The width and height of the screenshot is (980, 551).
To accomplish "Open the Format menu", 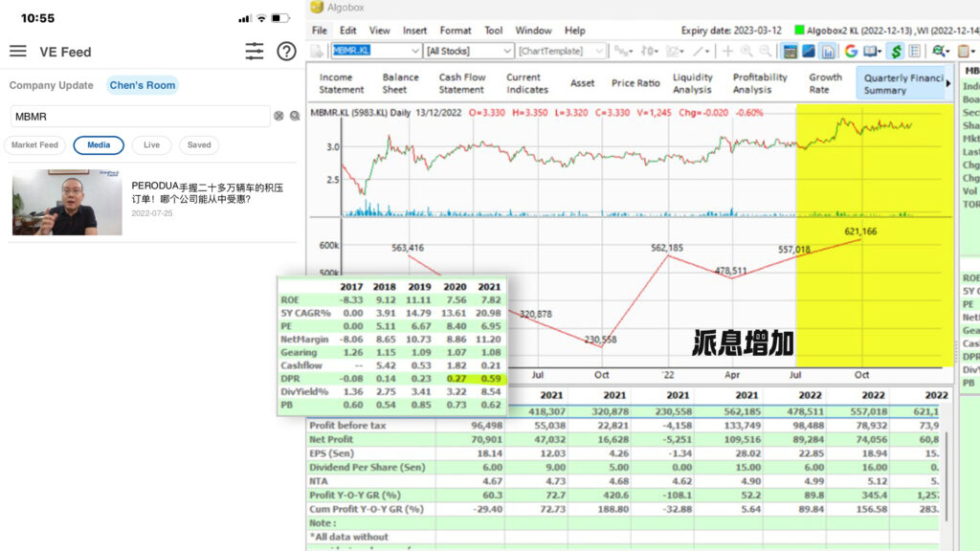I will (456, 30).
